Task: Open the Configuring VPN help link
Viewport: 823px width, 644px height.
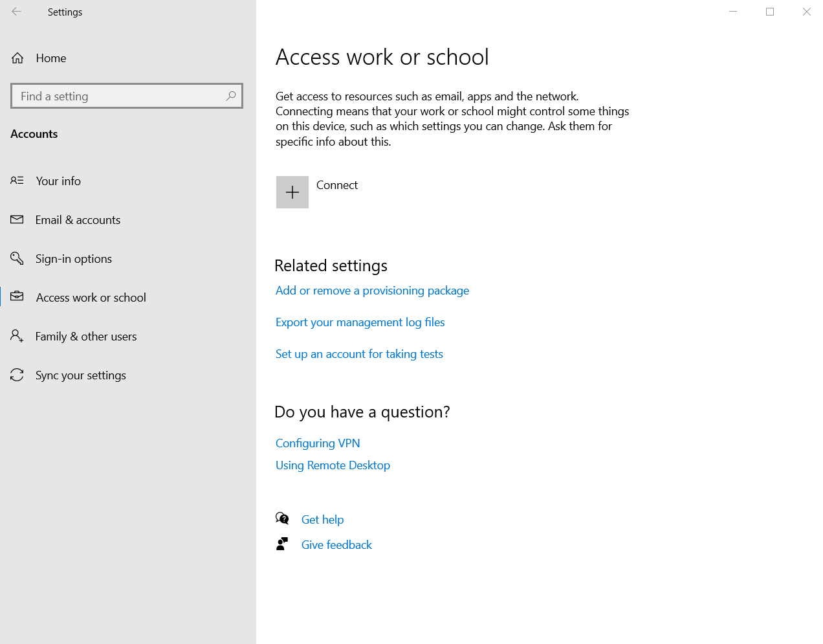Action: click(318, 443)
